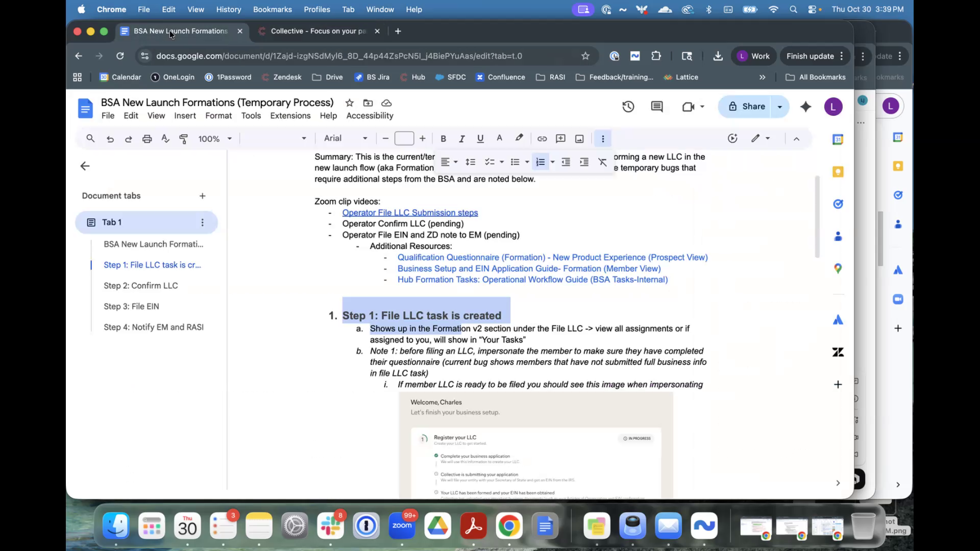The width and height of the screenshot is (980, 551).
Task: Open the Arial font dropdown
Action: 346,138
